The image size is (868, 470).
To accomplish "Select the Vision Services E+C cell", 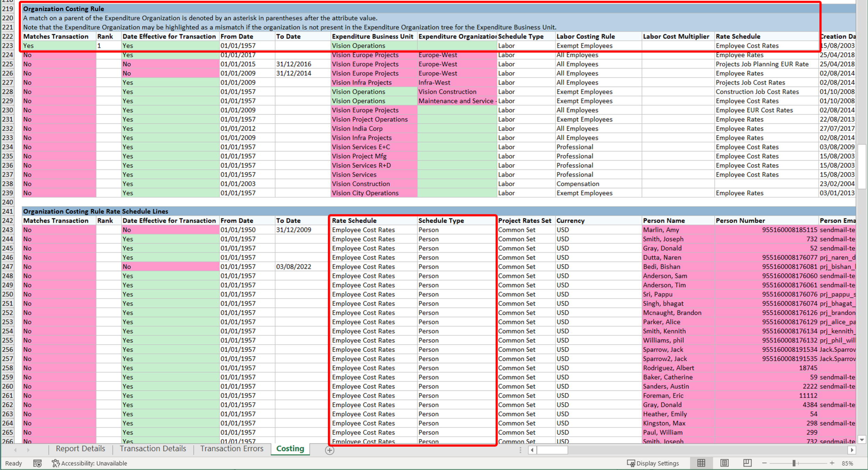I will 374,147.
